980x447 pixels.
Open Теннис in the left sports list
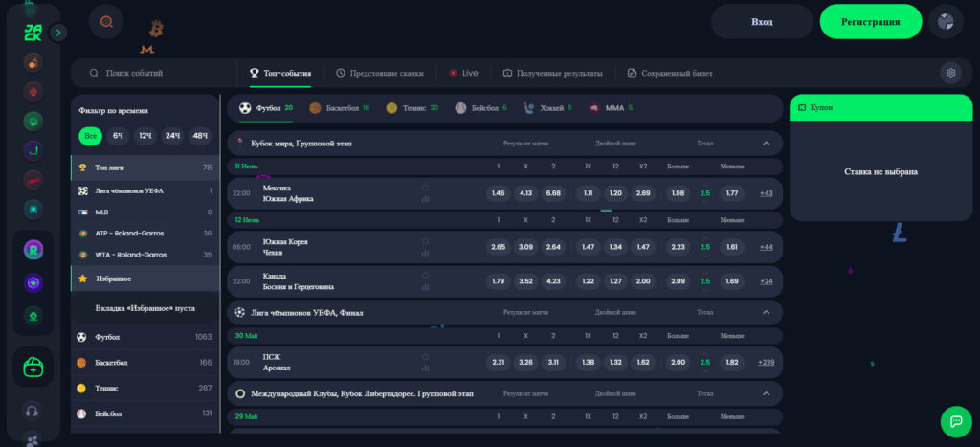pos(145,389)
